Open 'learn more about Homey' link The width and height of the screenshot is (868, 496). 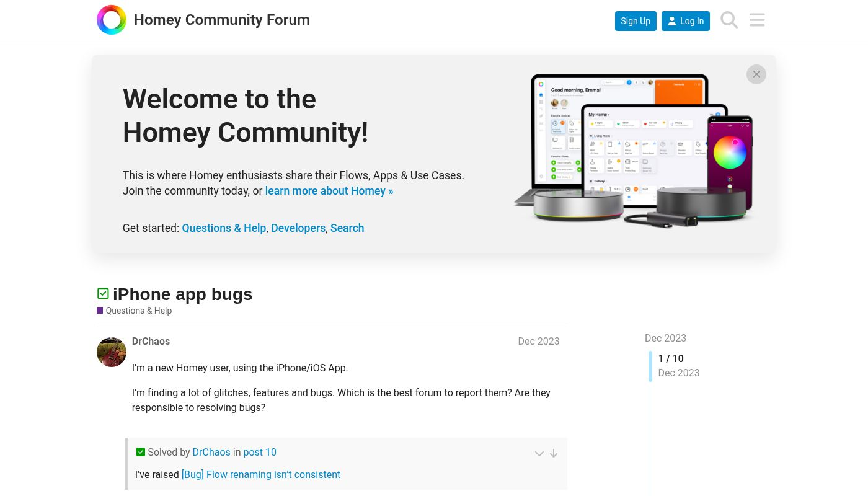coord(329,191)
